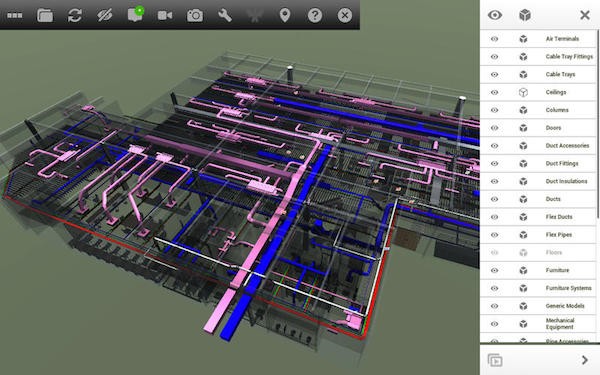The height and width of the screenshot is (375, 600).
Task: Select the Mechanical Equipment row
Action: [538, 324]
